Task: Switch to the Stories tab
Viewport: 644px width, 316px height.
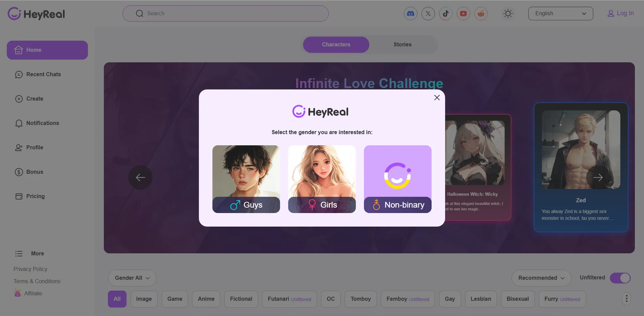Action: pyautogui.click(x=402, y=44)
